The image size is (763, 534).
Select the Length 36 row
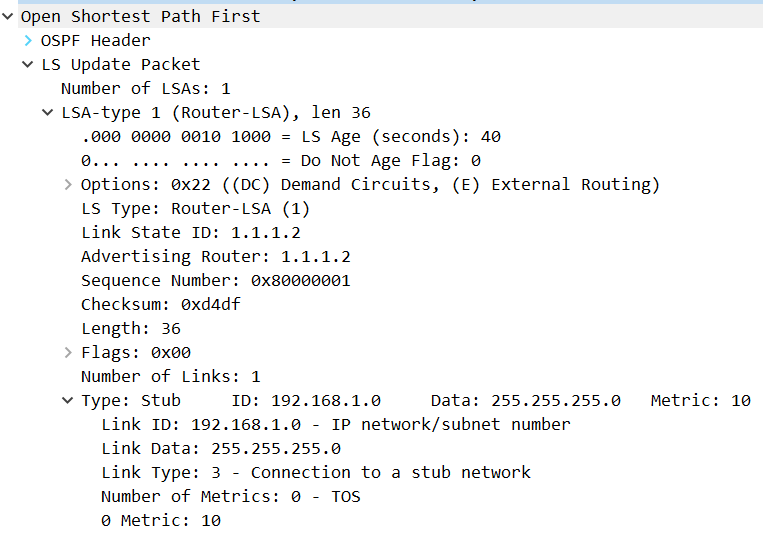click(x=130, y=329)
